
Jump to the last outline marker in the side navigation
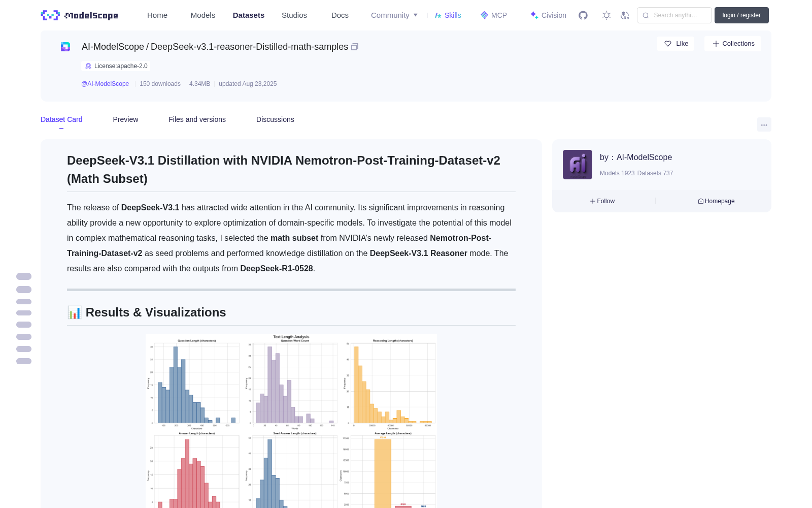[x=24, y=361]
